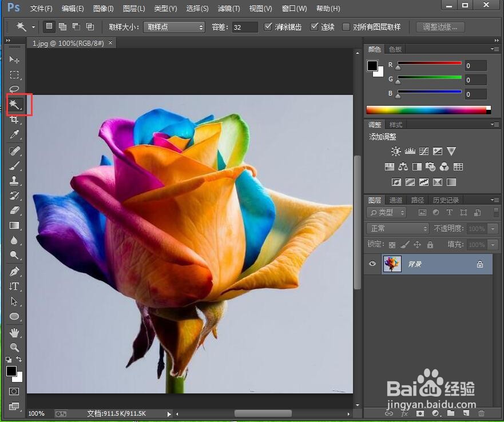Select the Magic Wand tool

pos(15,104)
